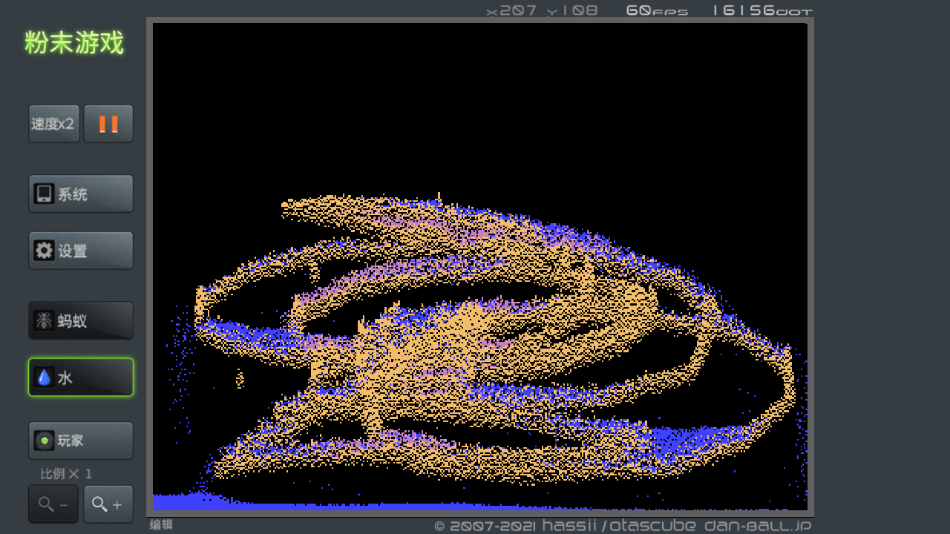Zoom in with the magnifier plus icon
Screen dimensions: 950x534
tap(108, 504)
